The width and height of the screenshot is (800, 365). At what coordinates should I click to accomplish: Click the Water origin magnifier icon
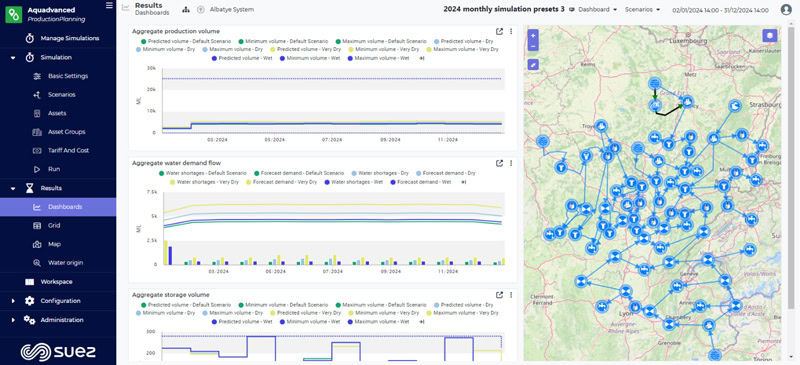[x=37, y=263]
